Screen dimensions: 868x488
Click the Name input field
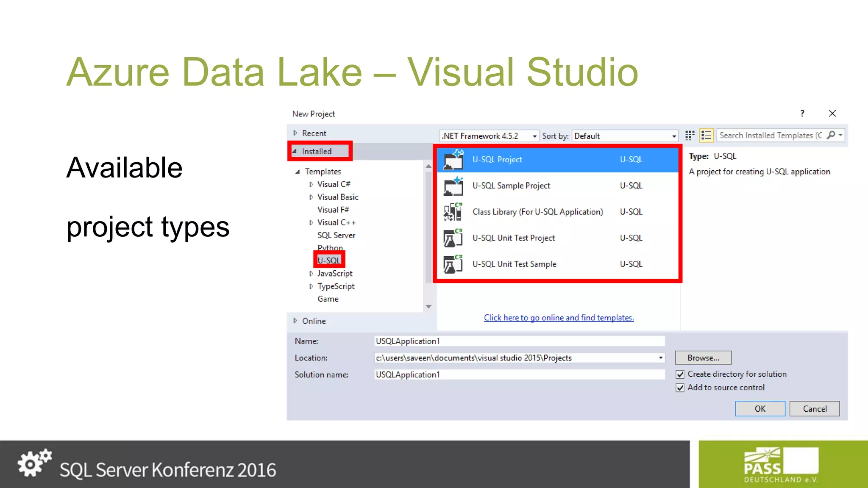pyautogui.click(x=520, y=341)
